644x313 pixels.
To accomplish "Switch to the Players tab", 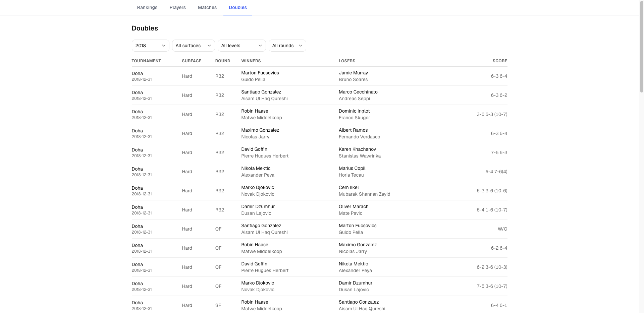I will pos(177,7).
